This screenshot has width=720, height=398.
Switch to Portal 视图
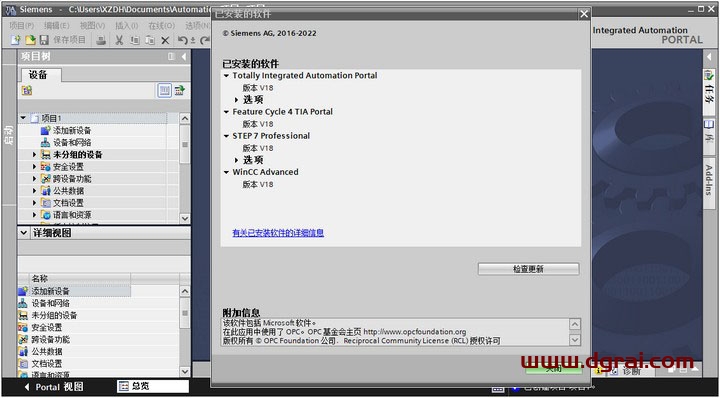[54, 387]
